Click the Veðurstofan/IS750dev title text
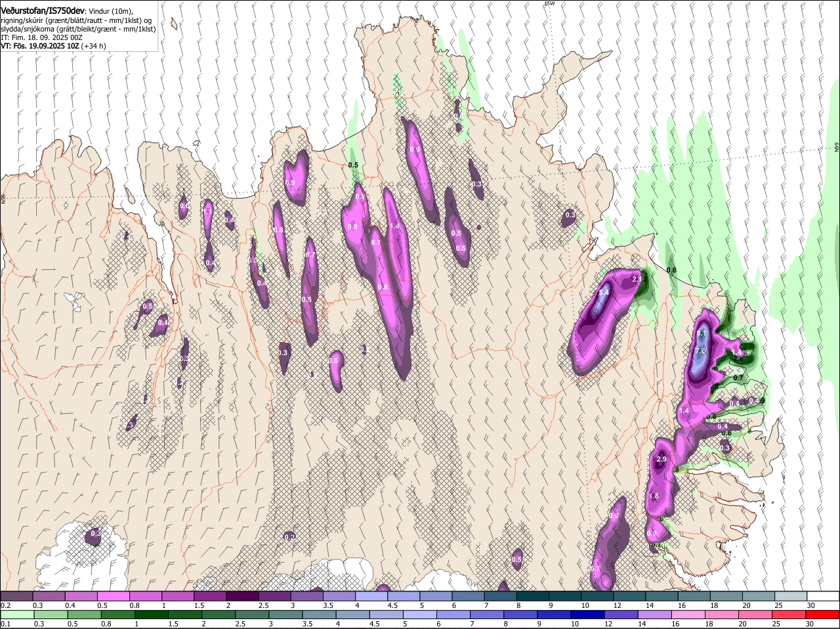 tap(43, 11)
